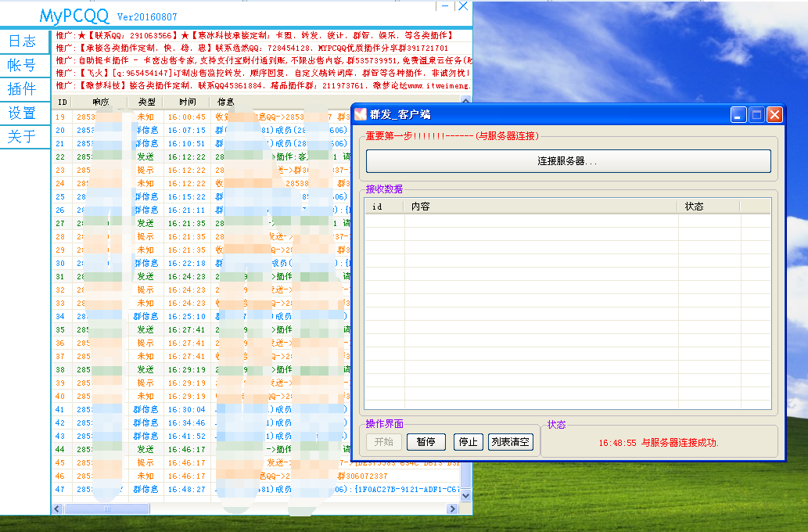This screenshot has height=532, width=808.
Task: Clear the list with 列表清空
Action: pos(510,442)
